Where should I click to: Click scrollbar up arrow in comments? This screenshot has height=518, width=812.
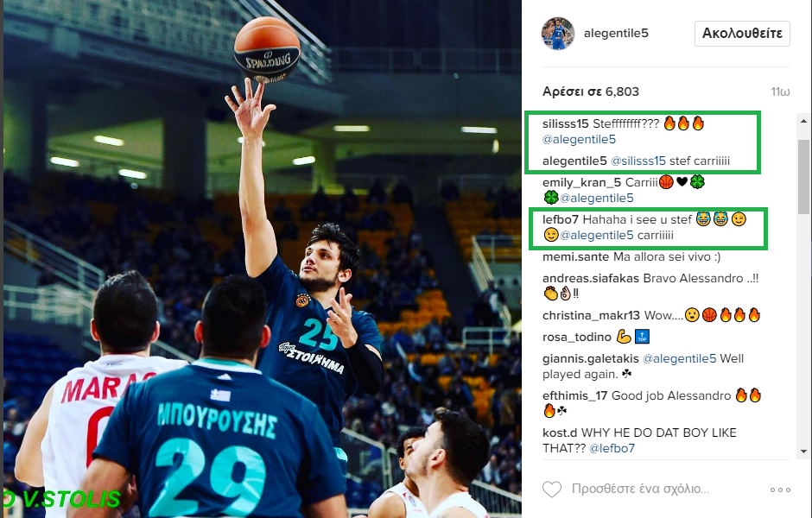(x=803, y=121)
